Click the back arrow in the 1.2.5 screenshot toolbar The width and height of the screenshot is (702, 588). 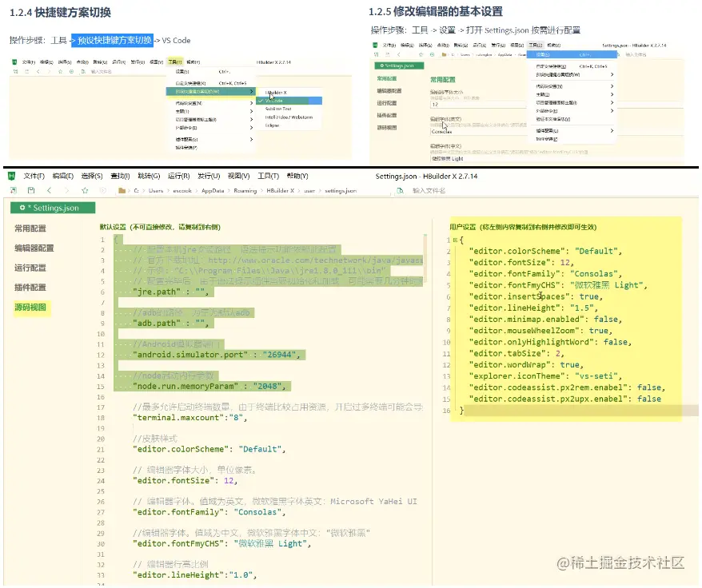pos(398,54)
